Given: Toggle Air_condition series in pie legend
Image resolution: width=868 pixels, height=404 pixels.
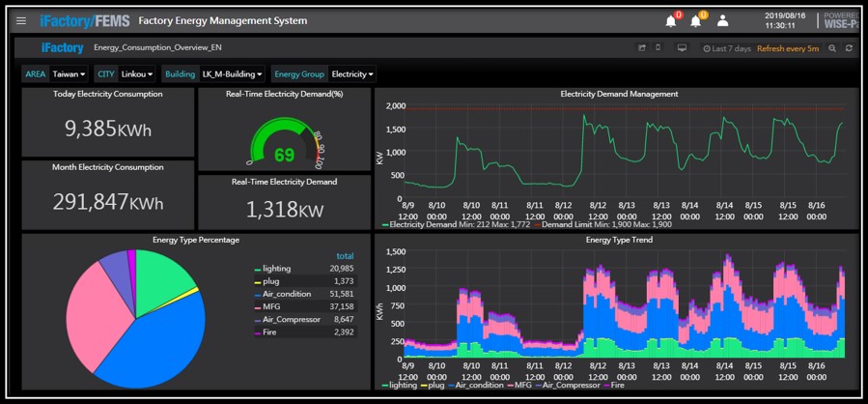Looking at the screenshot, I should coord(288,294).
